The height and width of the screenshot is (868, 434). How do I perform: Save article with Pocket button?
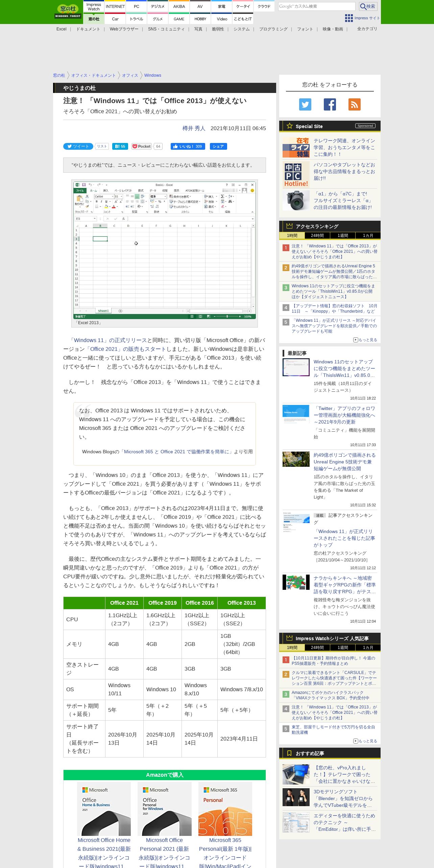pyautogui.click(x=142, y=146)
